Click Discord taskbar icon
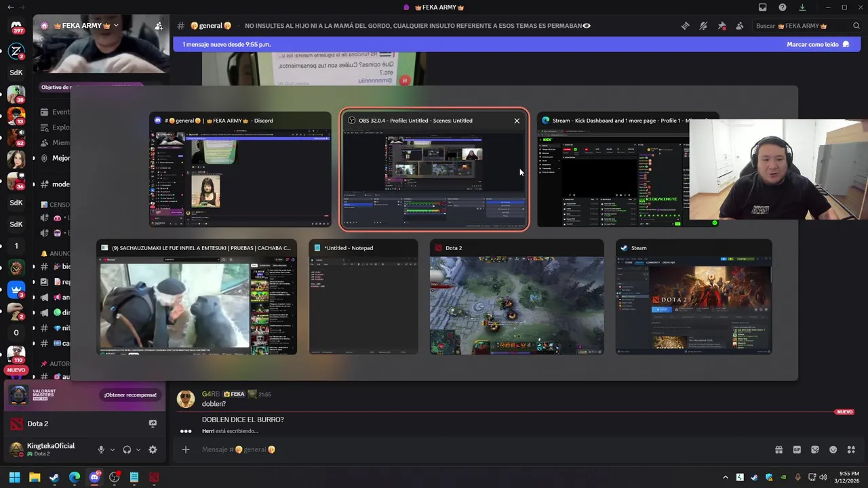This screenshot has width=868, height=488. pos(94,477)
